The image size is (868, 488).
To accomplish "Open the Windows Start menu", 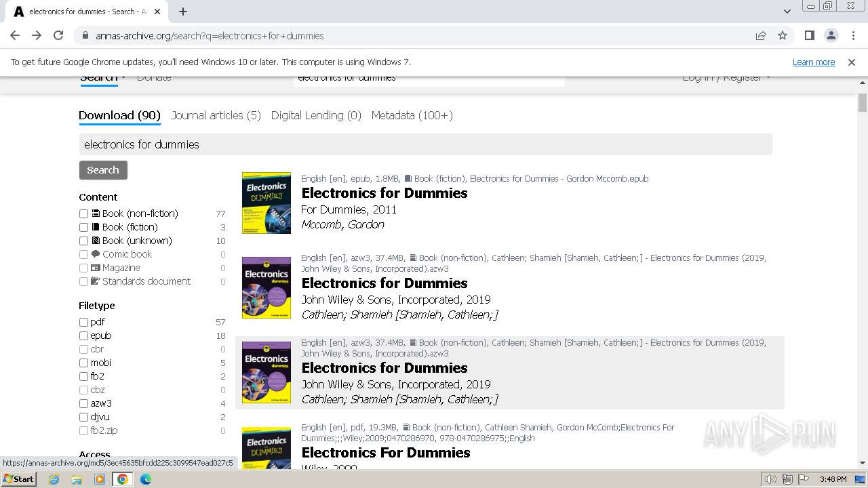I will click(18, 479).
